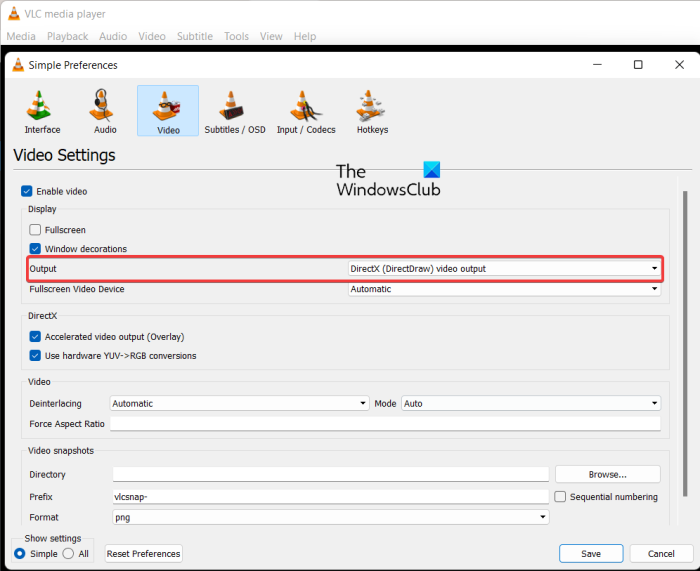Click the cone icon of Simple Preferences window
Screen dimensions: 700x571
tap(18, 65)
